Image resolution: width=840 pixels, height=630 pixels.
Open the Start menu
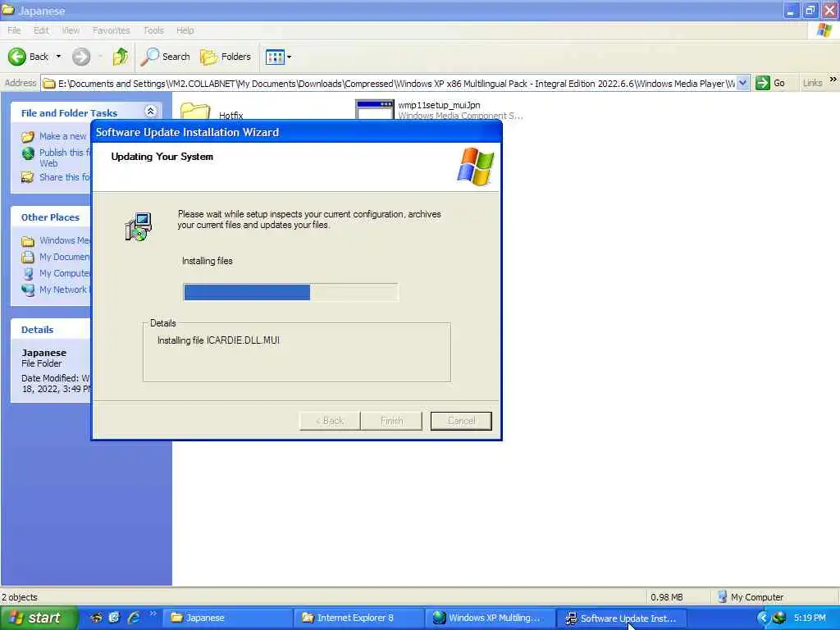point(38,619)
